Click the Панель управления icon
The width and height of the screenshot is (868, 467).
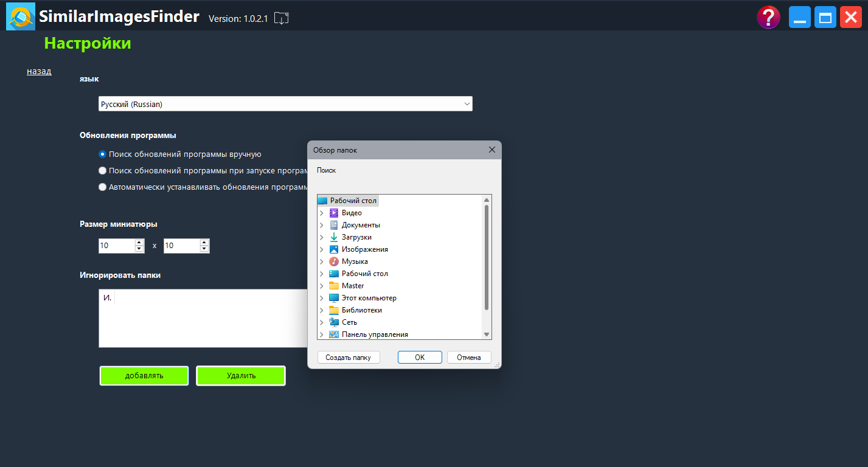(333, 334)
